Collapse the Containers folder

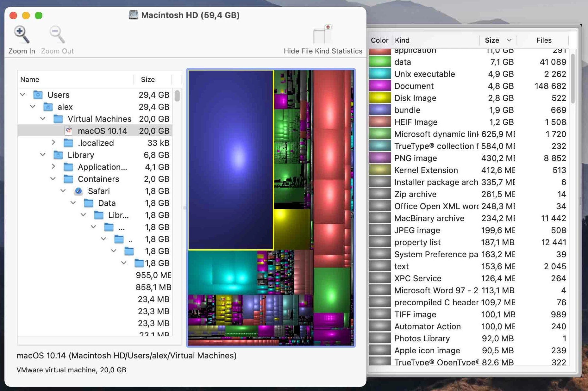click(x=53, y=179)
